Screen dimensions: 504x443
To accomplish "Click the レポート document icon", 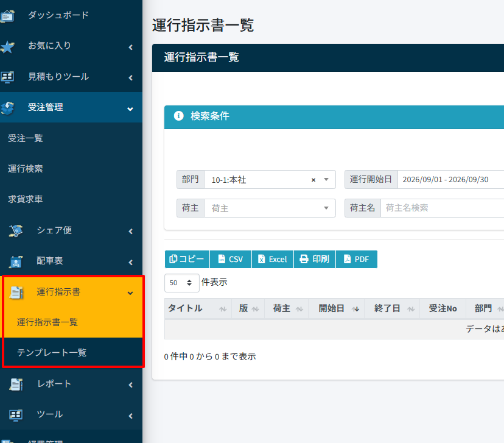I will pyautogui.click(x=16, y=385).
